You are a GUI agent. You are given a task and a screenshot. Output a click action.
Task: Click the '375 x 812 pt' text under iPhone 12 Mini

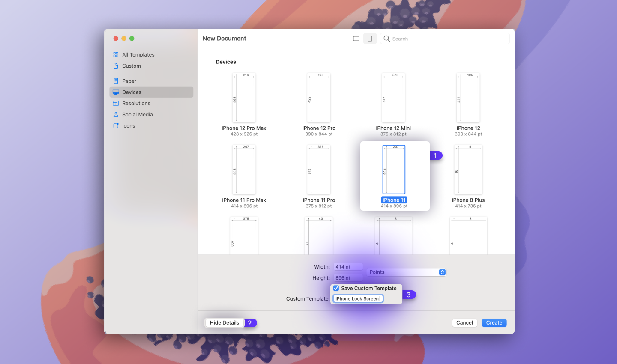tap(393, 134)
